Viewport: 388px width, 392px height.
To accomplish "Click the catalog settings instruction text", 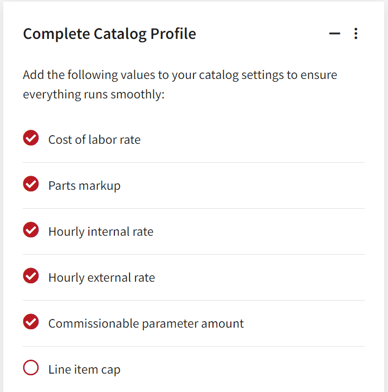I will coord(180,85).
